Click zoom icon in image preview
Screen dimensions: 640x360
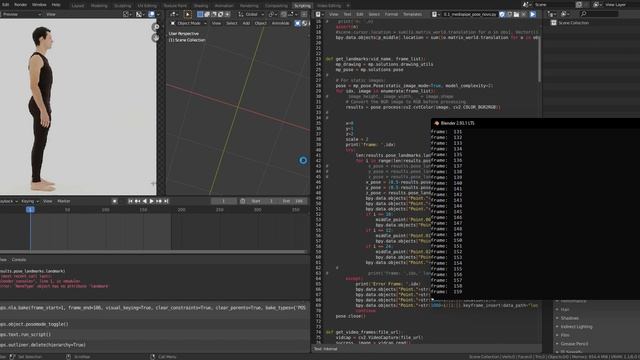point(156,27)
